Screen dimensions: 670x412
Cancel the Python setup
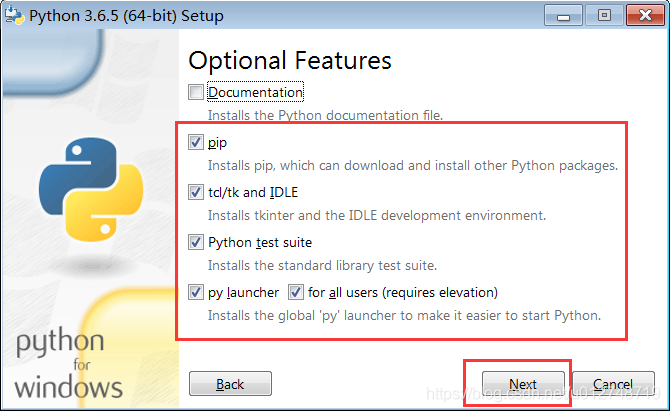click(x=613, y=384)
